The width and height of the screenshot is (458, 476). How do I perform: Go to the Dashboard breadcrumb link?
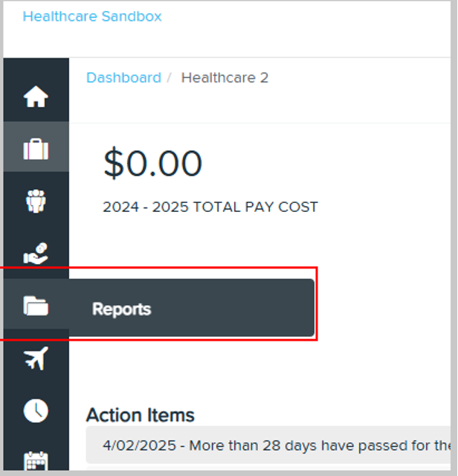pyautogui.click(x=123, y=77)
